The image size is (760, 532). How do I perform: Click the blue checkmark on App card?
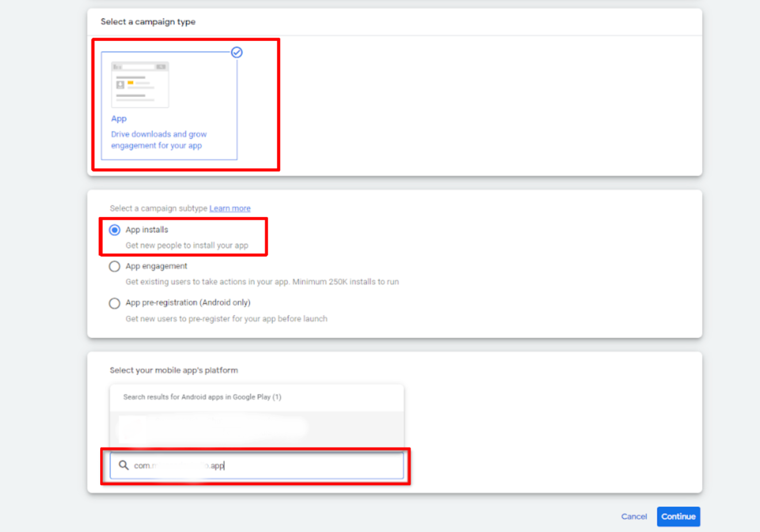(x=237, y=52)
